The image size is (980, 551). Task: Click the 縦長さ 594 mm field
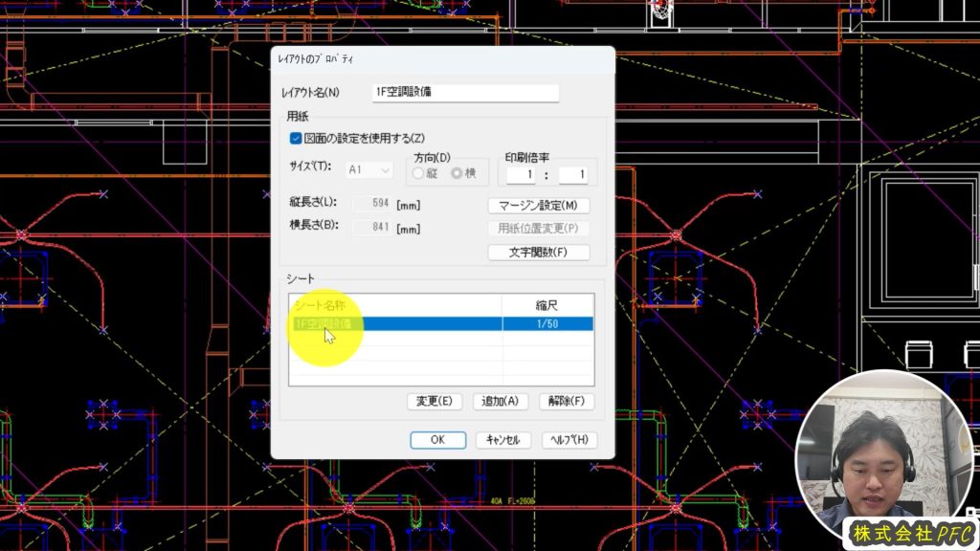(371, 204)
